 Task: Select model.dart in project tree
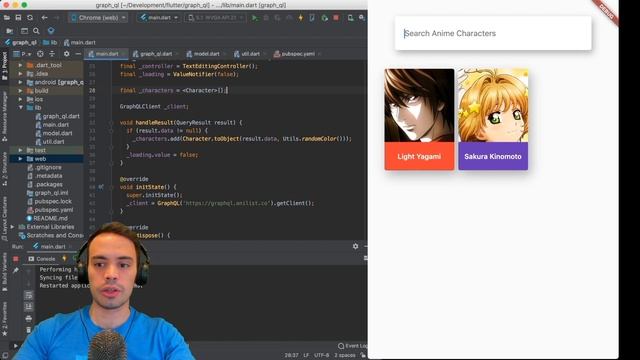pyautogui.click(x=53, y=133)
